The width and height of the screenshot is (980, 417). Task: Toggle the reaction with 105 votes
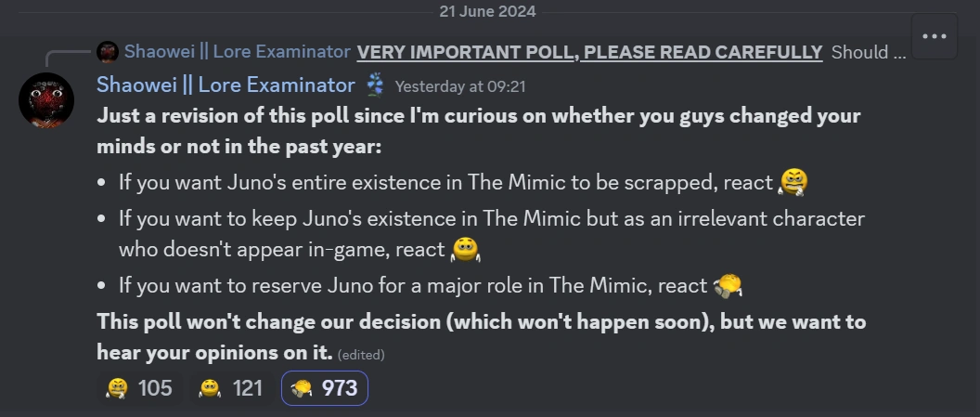(139, 388)
